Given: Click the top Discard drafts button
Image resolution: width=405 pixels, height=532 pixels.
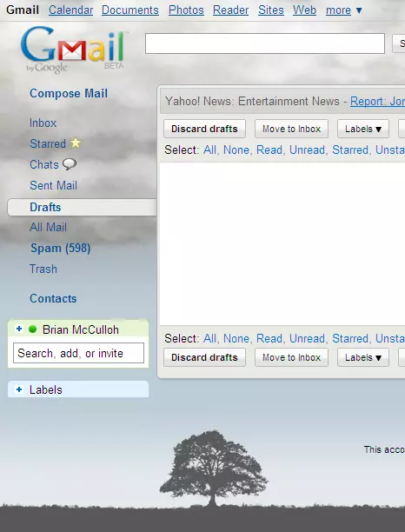Looking at the screenshot, I should pos(204,129).
